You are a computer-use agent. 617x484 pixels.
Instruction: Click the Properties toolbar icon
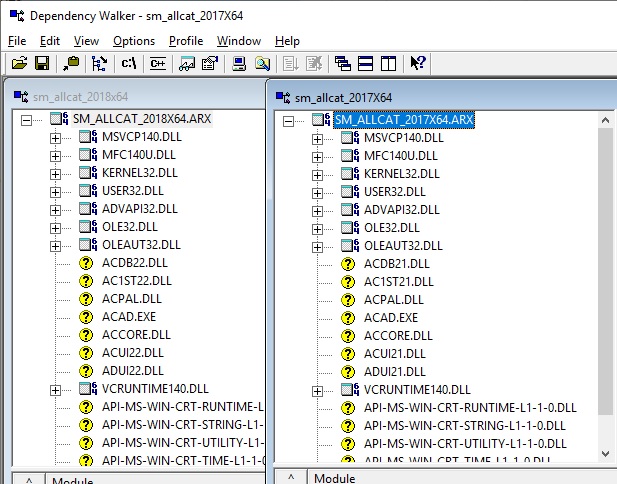(210, 63)
